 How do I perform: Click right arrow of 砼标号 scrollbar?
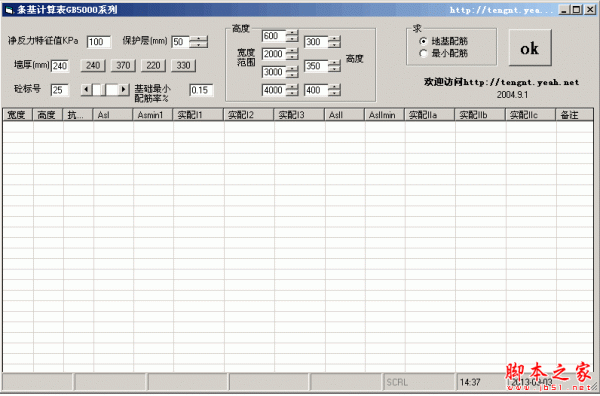click(124, 90)
